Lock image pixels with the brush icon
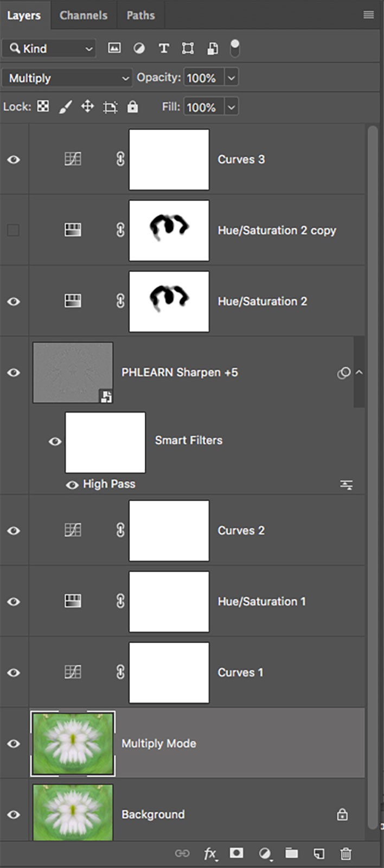384x868 pixels. 65,106
